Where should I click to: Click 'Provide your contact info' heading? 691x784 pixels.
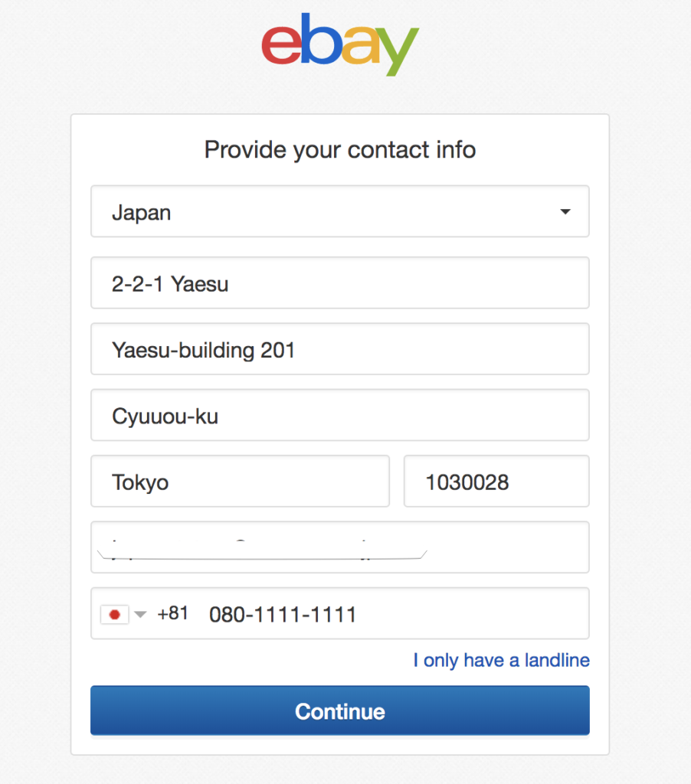click(339, 149)
